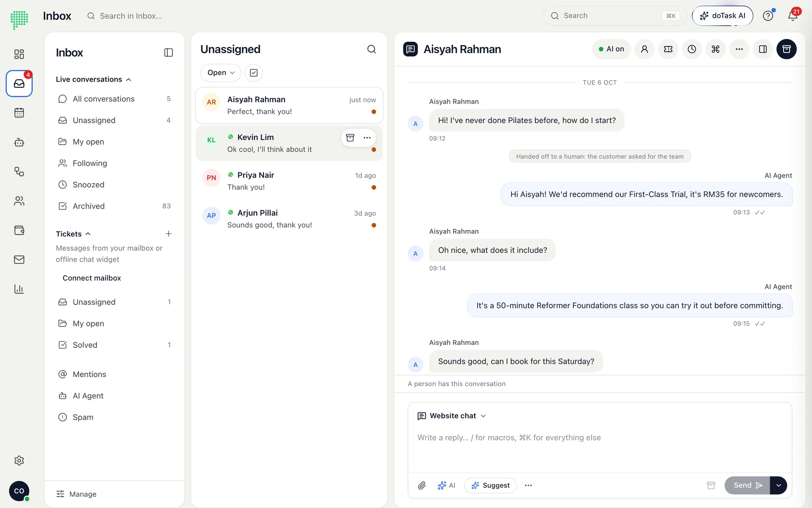The height and width of the screenshot is (508, 812).
Task: Toggle the right details side panel
Action: 763,49
